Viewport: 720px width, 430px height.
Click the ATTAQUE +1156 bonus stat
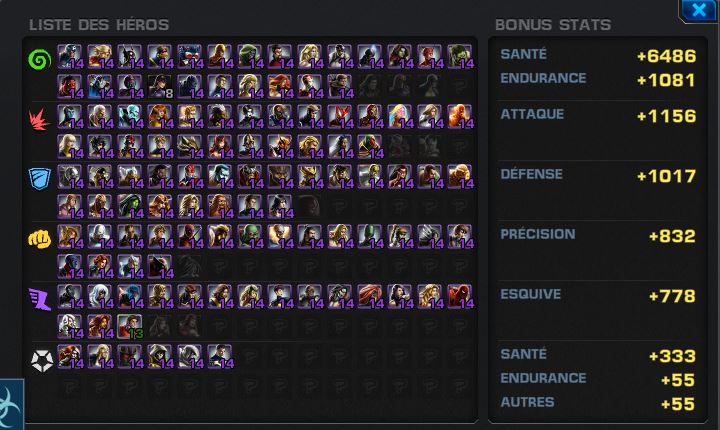pos(598,115)
